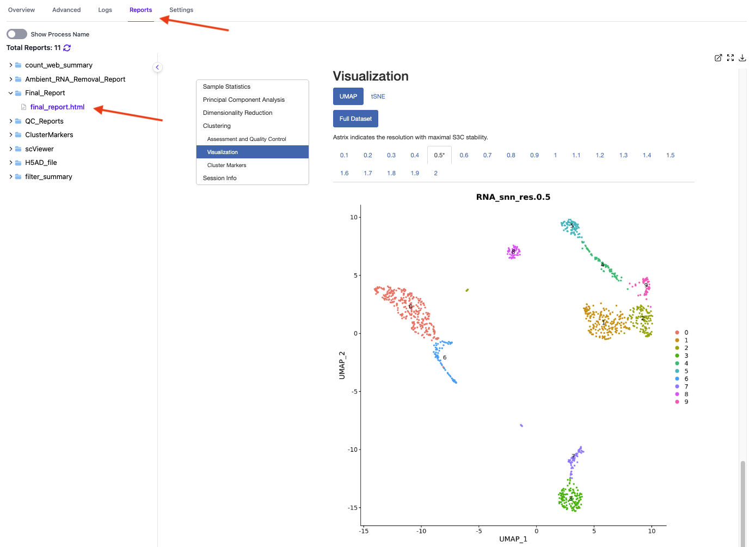This screenshot has width=756, height=547.
Task: Download the report with the download icon
Action: click(x=742, y=58)
